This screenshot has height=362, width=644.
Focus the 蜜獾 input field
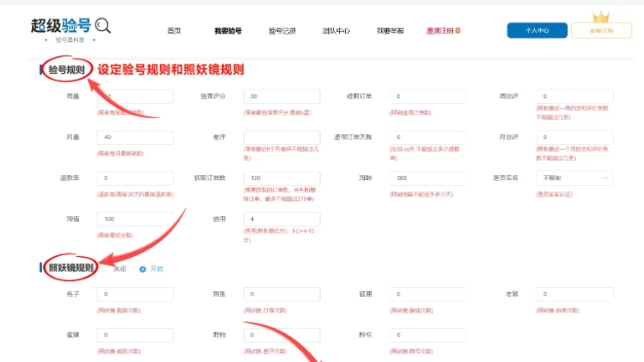[x=135, y=335]
